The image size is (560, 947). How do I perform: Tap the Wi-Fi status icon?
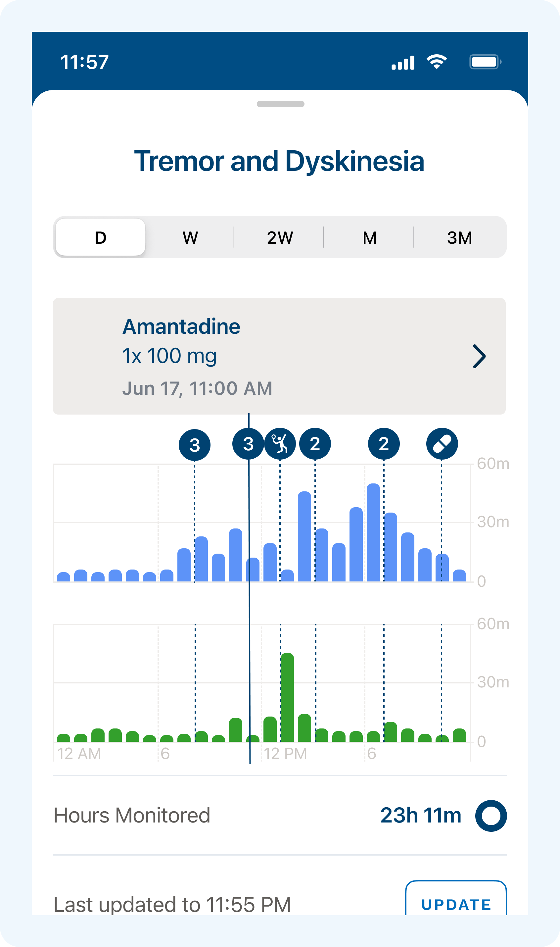coord(437,62)
